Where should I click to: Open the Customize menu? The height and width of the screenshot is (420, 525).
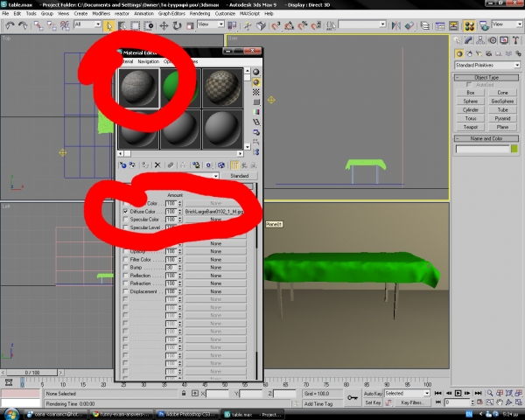click(225, 14)
